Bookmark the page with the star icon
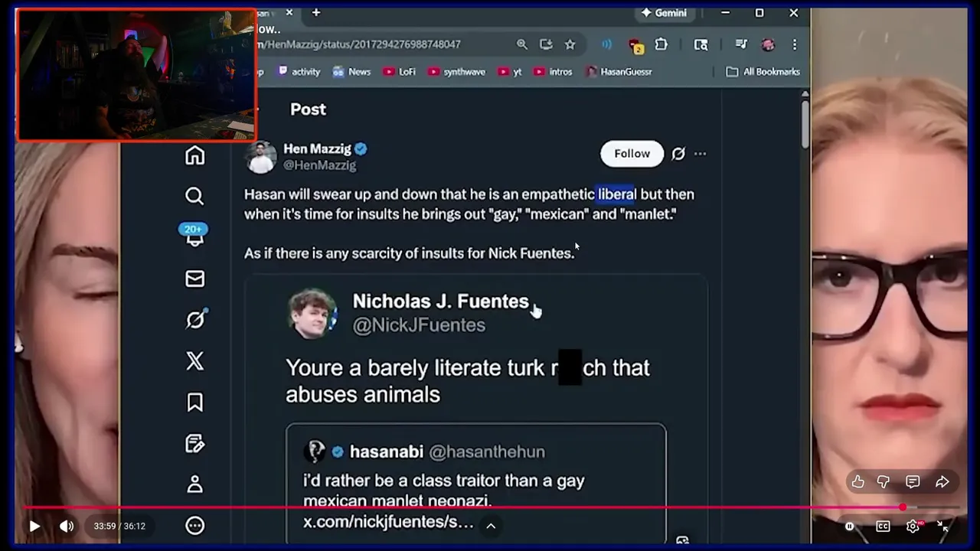The width and height of the screenshot is (980, 551). point(570,44)
